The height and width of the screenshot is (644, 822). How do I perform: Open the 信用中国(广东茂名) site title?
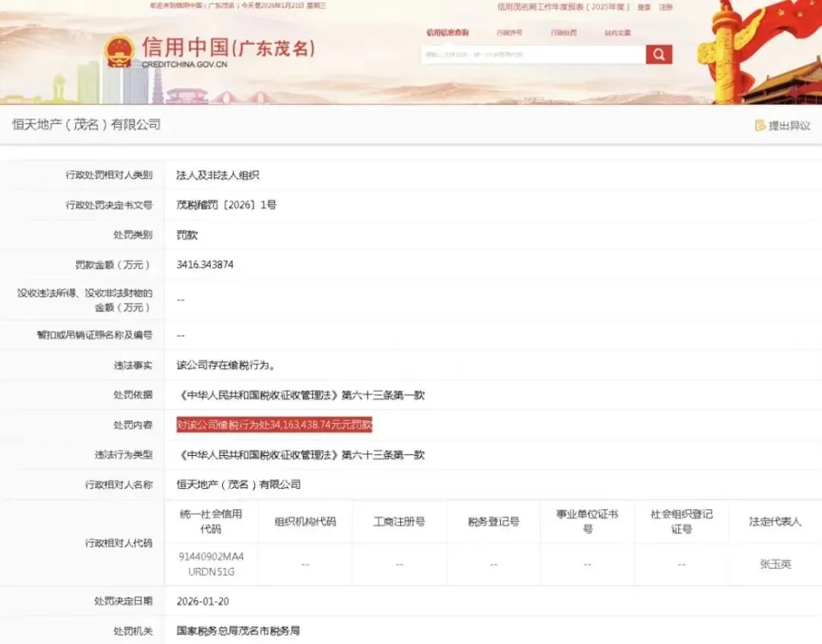click(228, 47)
